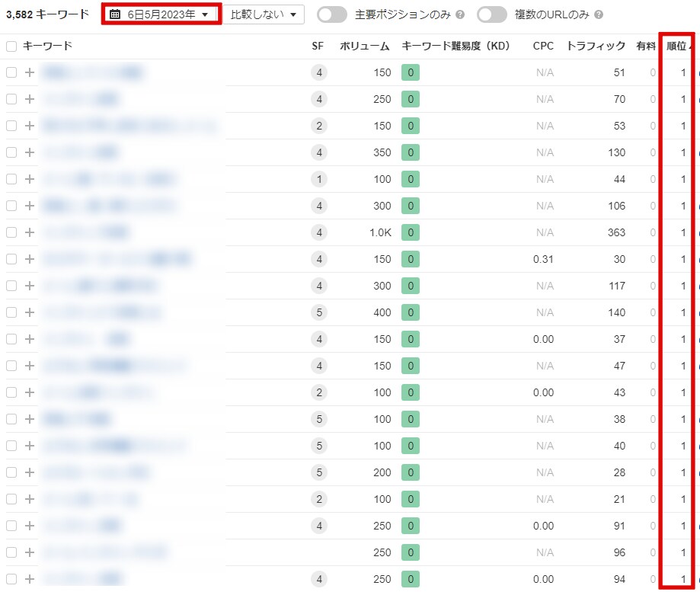Sort by the 有料 column header
The width and height of the screenshot is (700, 592).
645,46
